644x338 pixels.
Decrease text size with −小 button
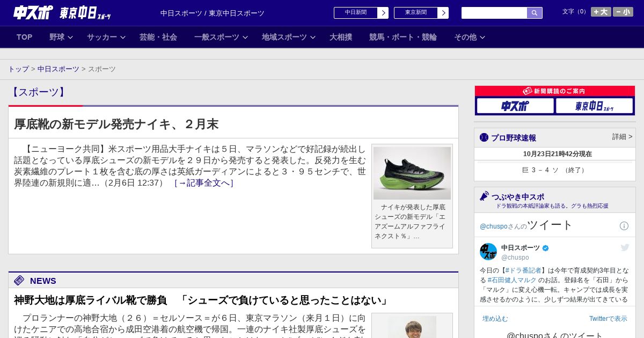[623, 12]
